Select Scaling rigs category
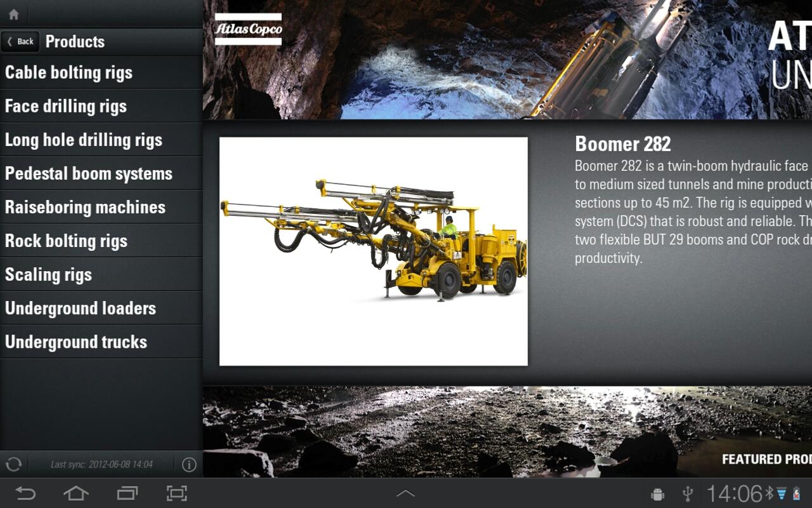The image size is (812, 508). [x=101, y=274]
